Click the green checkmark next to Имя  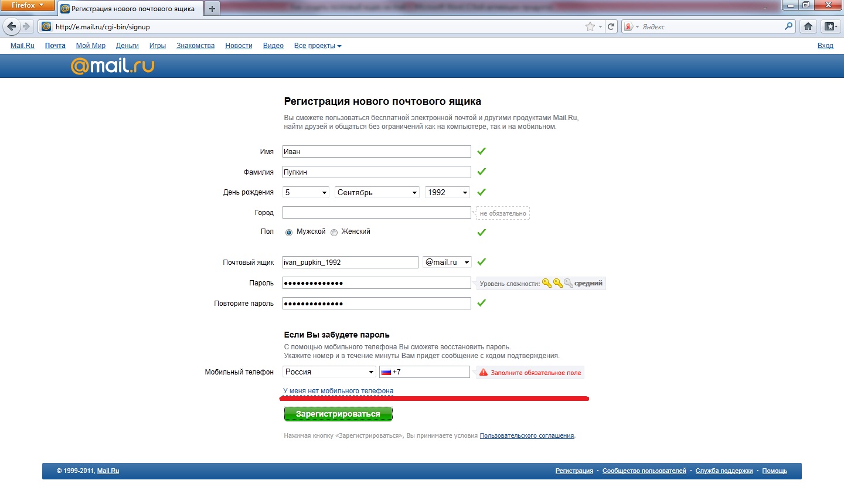(482, 151)
